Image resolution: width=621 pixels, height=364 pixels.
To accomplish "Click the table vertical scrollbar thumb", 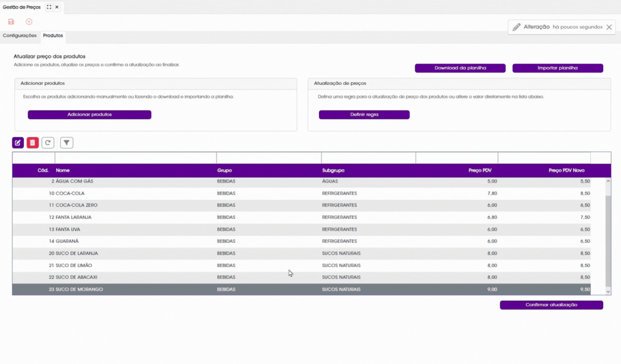I will [608, 241].
